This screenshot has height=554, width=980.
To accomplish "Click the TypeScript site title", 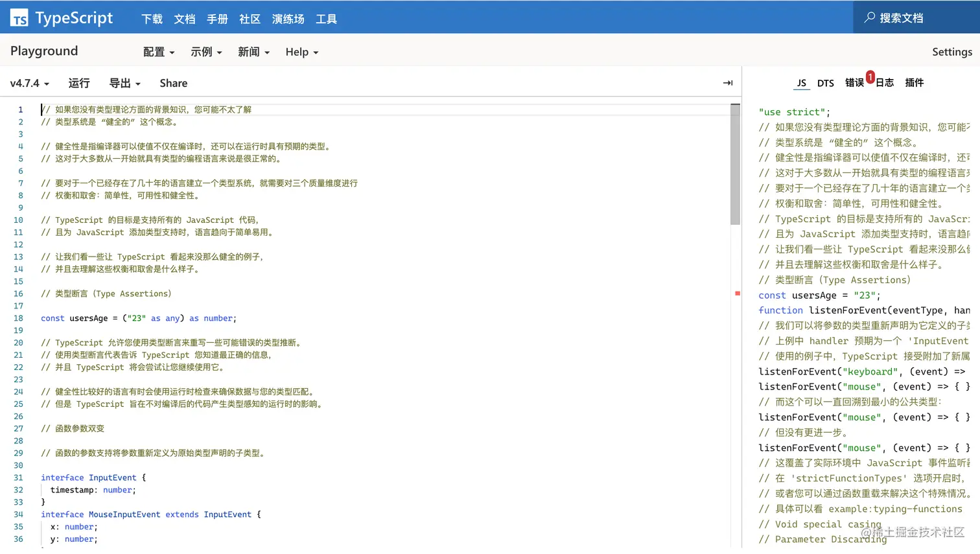I will (74, 18).
